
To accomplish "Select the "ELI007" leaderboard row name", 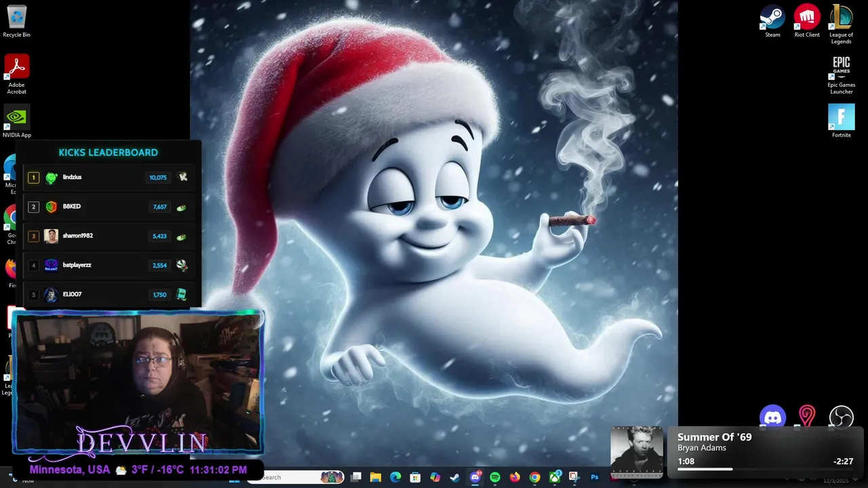I will (72, 294).
